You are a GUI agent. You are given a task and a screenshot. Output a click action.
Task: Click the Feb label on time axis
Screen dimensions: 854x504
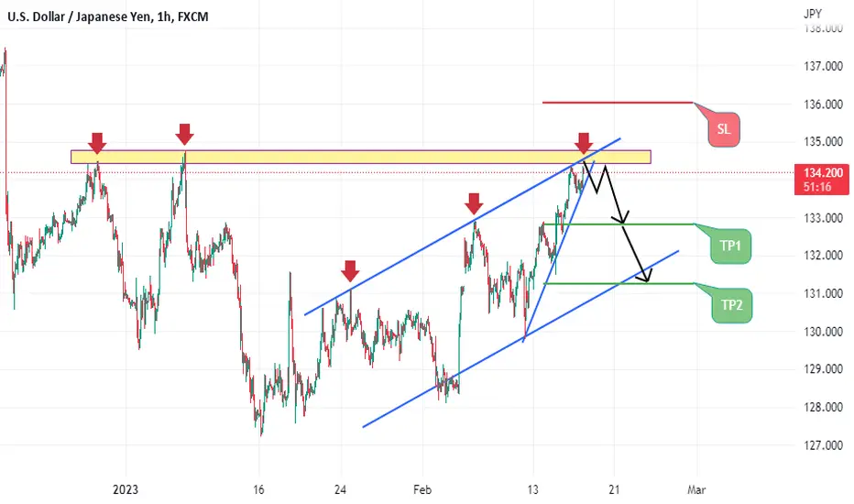click(x=422, y=490)
